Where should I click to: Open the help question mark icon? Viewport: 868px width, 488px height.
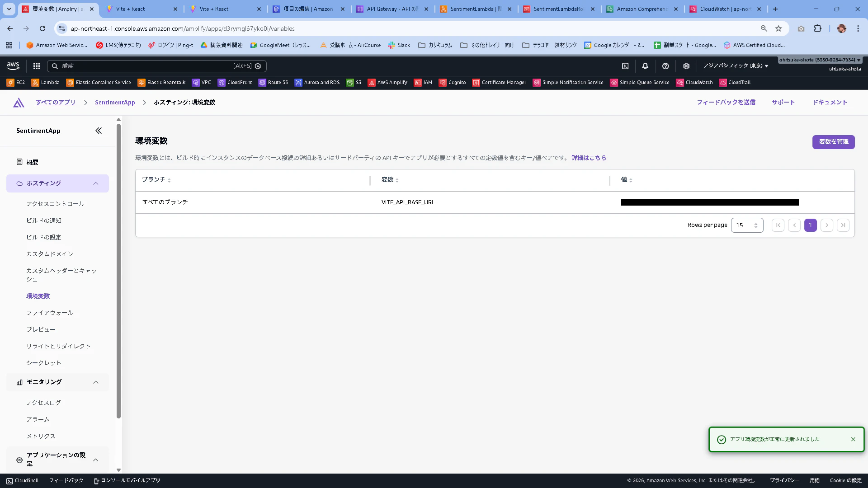pyautogui.click(x=665, y=66)
